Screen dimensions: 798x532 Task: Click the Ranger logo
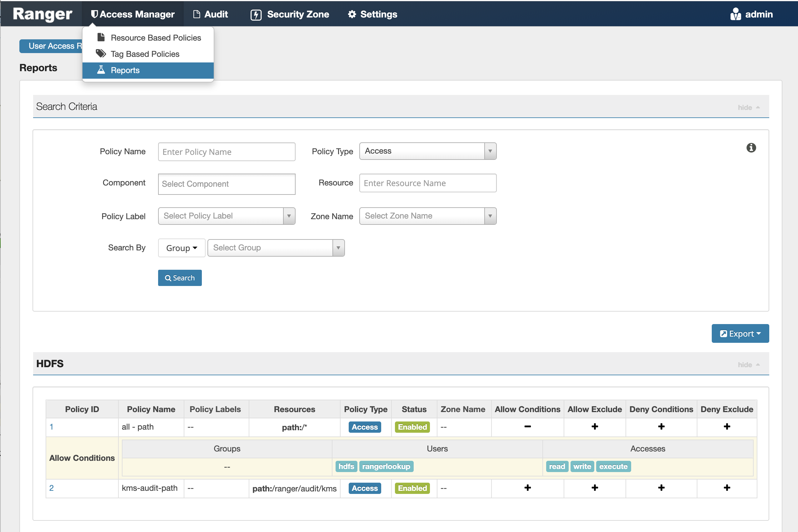click(x=42, y=14)
